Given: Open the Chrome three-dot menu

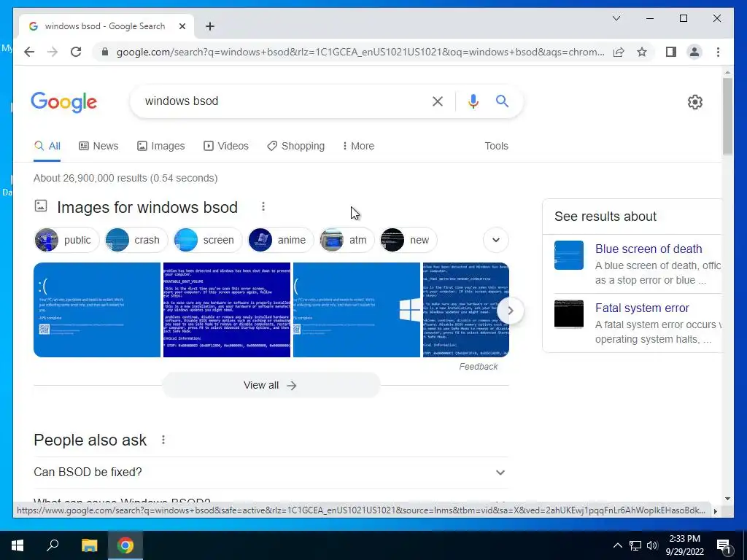Looking at the screenshot, I should pyautogui.click(x=718, y=52).
